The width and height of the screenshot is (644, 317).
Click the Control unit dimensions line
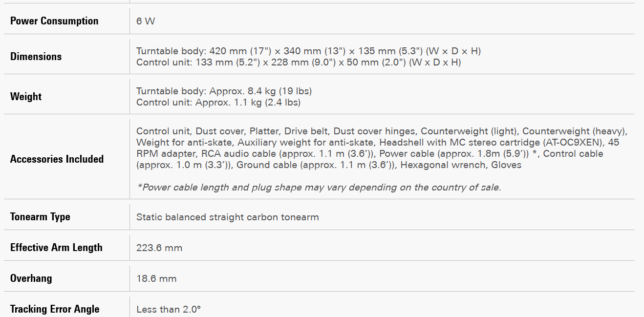point(299,63)
